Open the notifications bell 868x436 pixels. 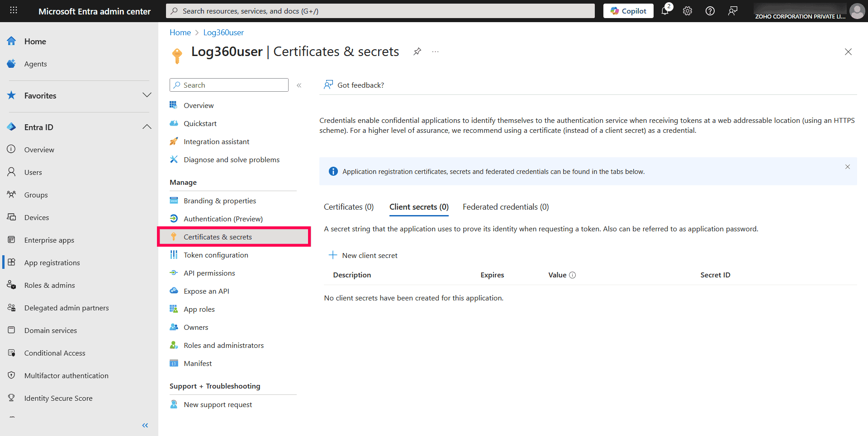pyautogui.click(x=665, y=11)
